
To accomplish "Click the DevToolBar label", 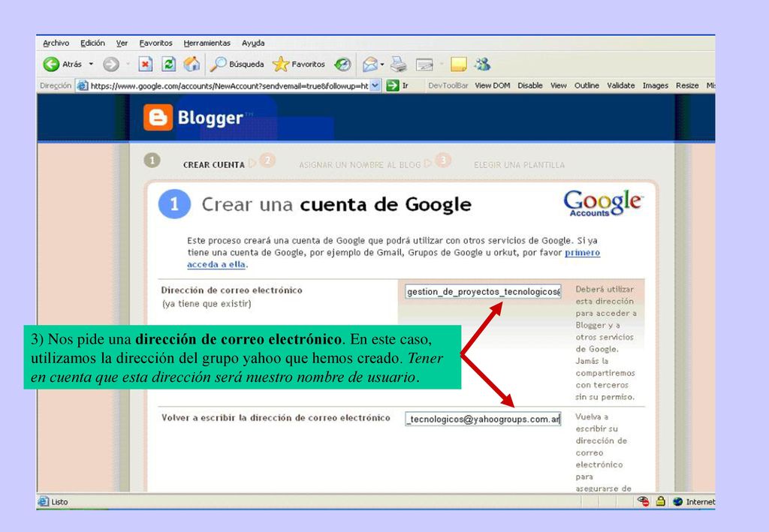I will pyautogui.click(x=448, y=86).
